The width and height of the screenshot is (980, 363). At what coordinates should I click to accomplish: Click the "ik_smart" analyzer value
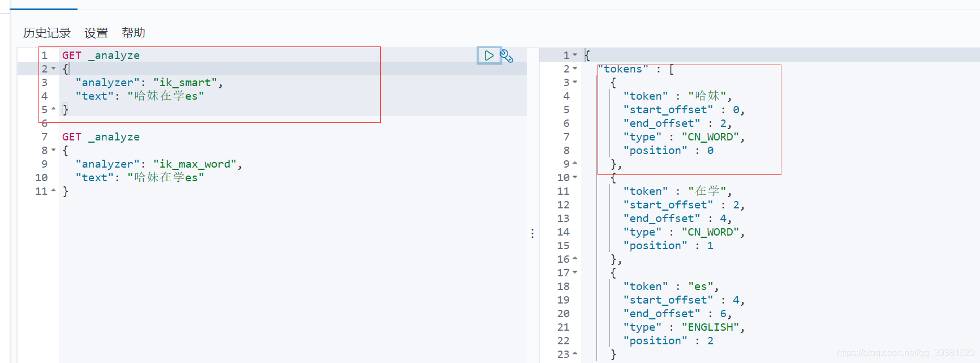[185, 83]
